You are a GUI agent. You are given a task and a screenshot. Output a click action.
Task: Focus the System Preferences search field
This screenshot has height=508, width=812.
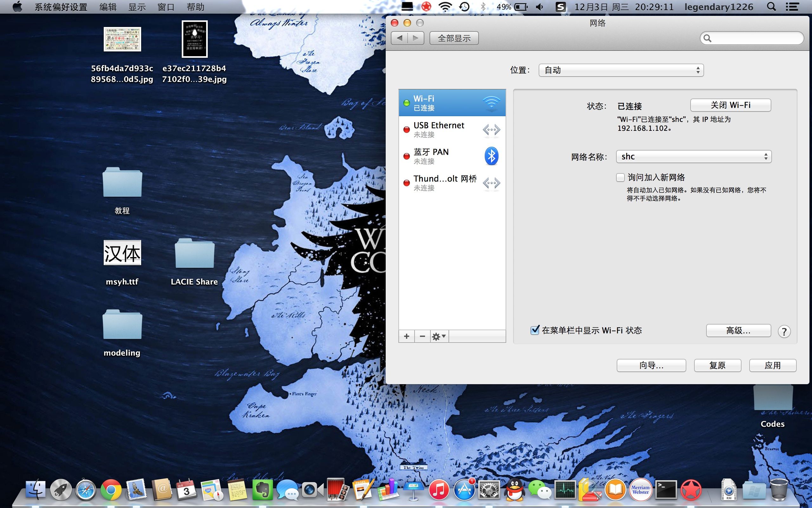(752, 38)
